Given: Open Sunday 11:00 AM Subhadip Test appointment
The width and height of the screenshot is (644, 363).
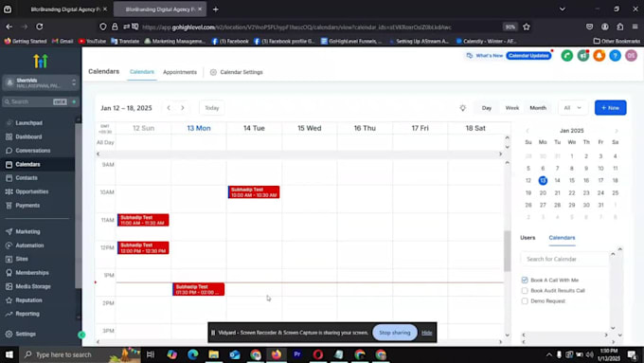Looking at the screenshot, I should click(x=143, y=220).
